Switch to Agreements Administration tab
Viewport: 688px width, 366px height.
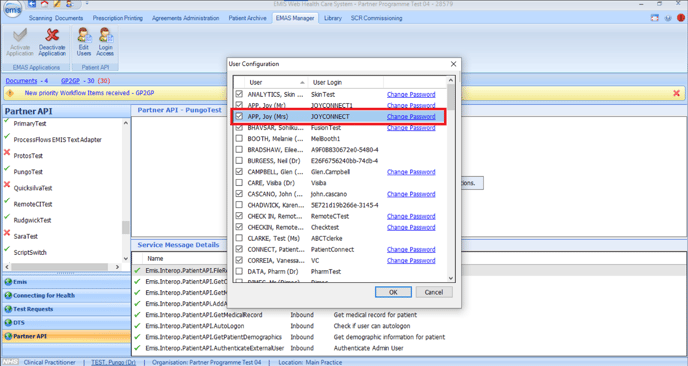coord(185,18)
